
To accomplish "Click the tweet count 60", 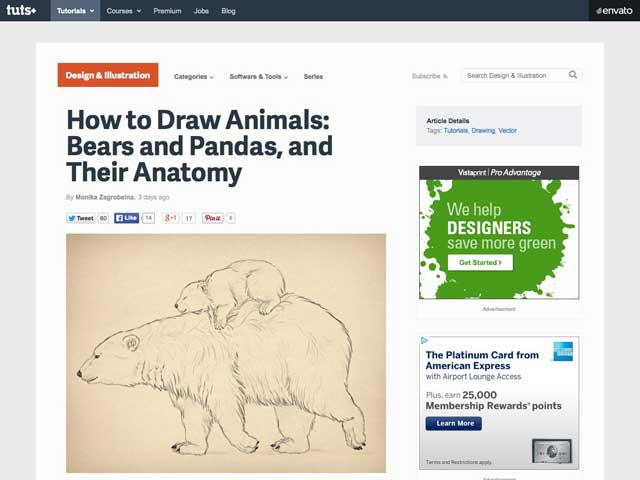I will [104, 218].
